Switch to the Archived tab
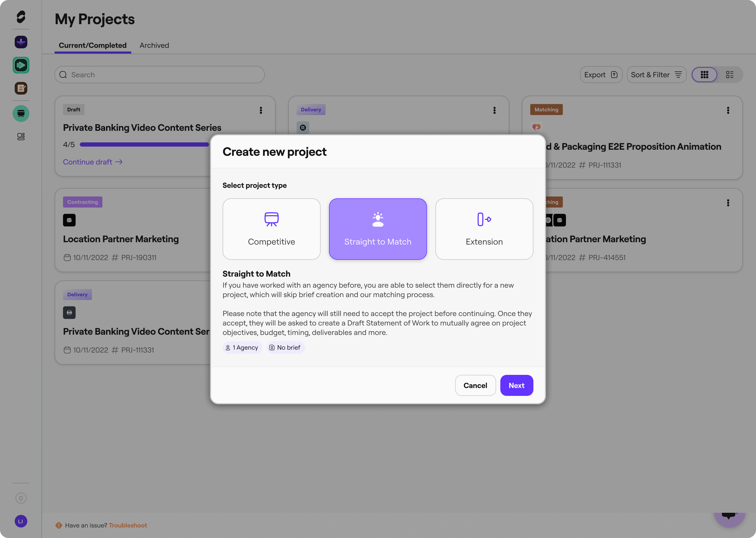 [154, 45]
